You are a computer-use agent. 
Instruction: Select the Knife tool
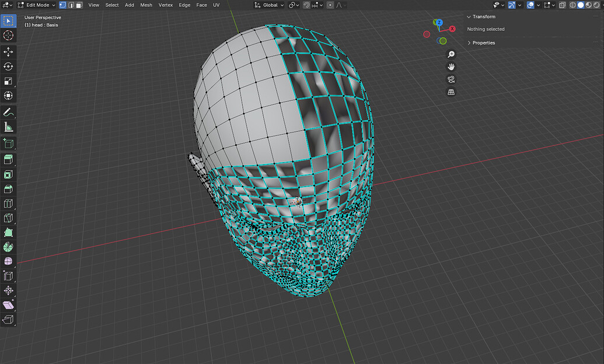[8, 218]
